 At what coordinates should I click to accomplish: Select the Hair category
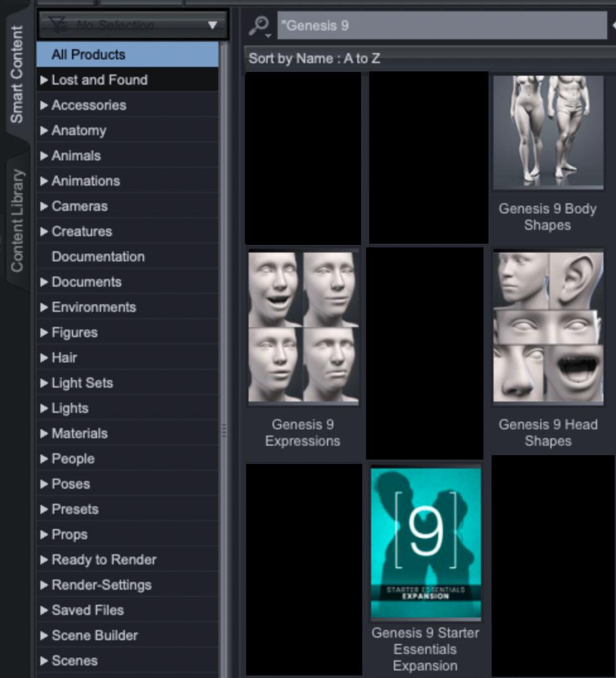[127, 357]
